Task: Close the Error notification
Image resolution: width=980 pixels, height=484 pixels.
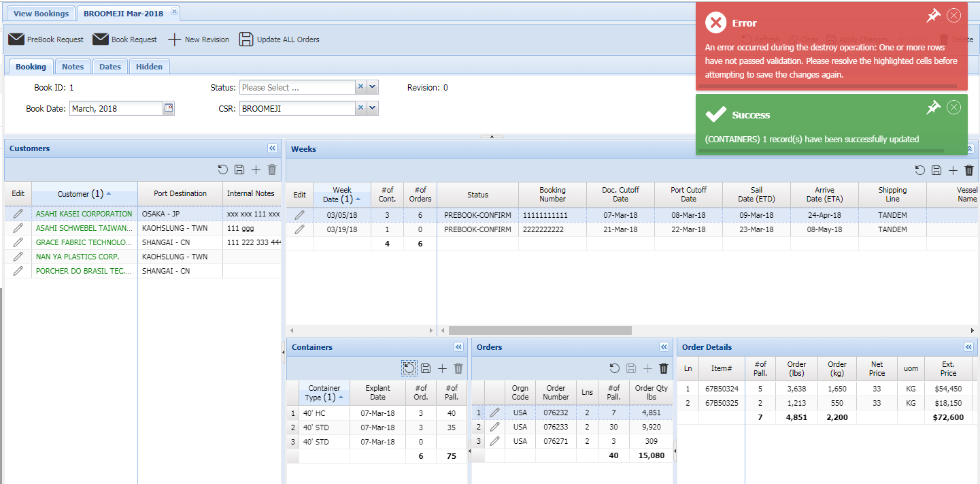Action: (x=953, y=16)
